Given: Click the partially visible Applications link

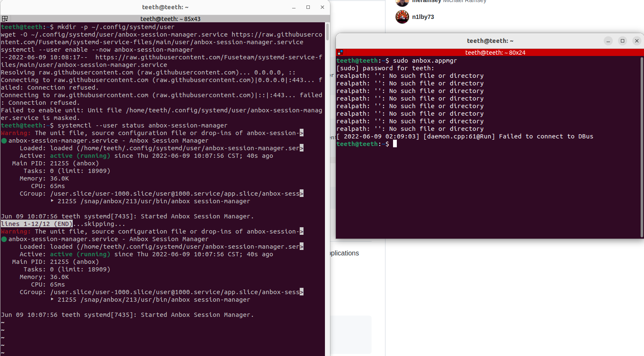Looking at the screenshot, I should [x=344, y=253].
